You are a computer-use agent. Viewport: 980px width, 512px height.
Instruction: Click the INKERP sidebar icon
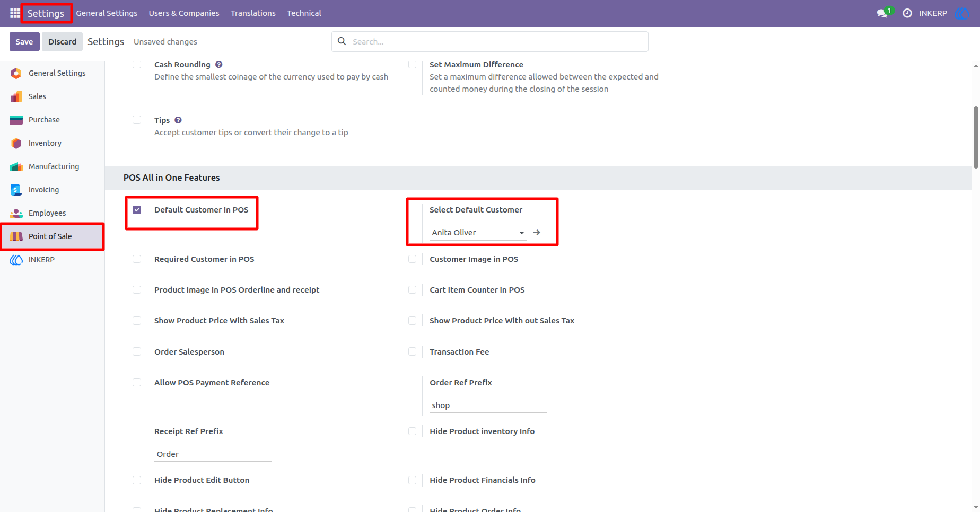tap(16, 260)
